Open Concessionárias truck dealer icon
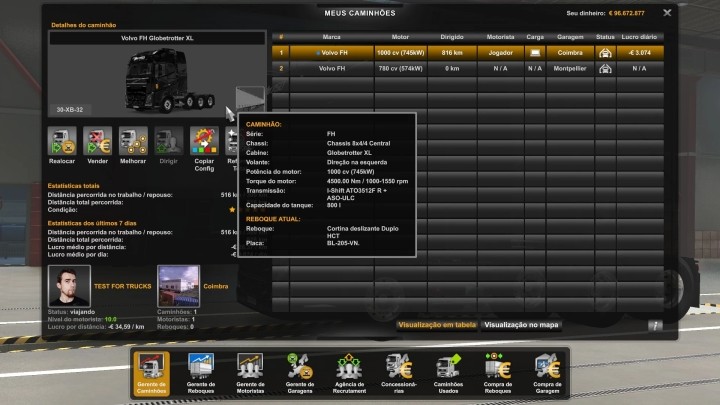Image resolution: width=720 pixels, height=405 pixels. [x=399, y=373]
